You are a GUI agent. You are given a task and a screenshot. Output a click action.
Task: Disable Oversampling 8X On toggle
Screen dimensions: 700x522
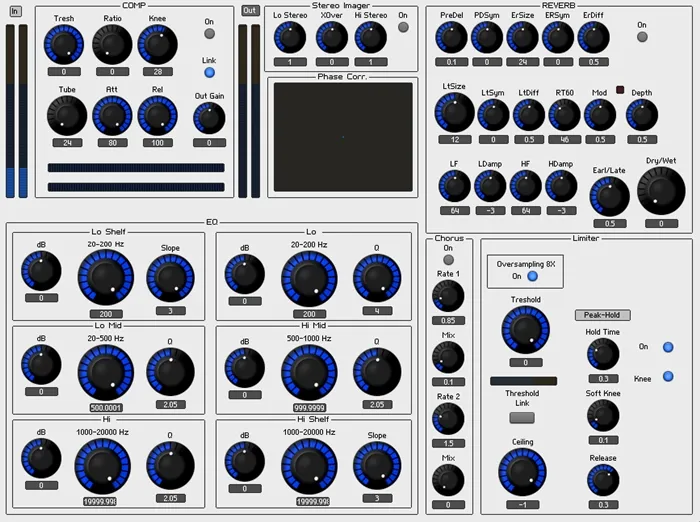533,276
